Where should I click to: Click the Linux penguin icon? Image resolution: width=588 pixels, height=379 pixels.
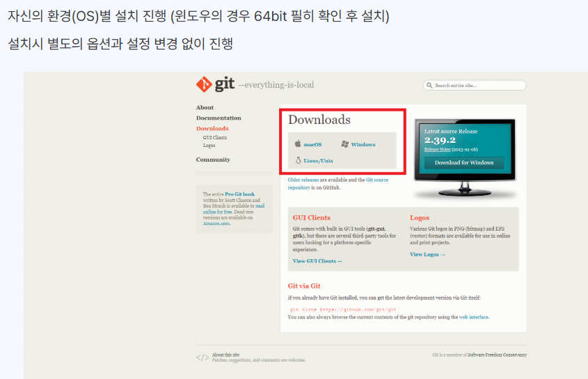point(298,160)
